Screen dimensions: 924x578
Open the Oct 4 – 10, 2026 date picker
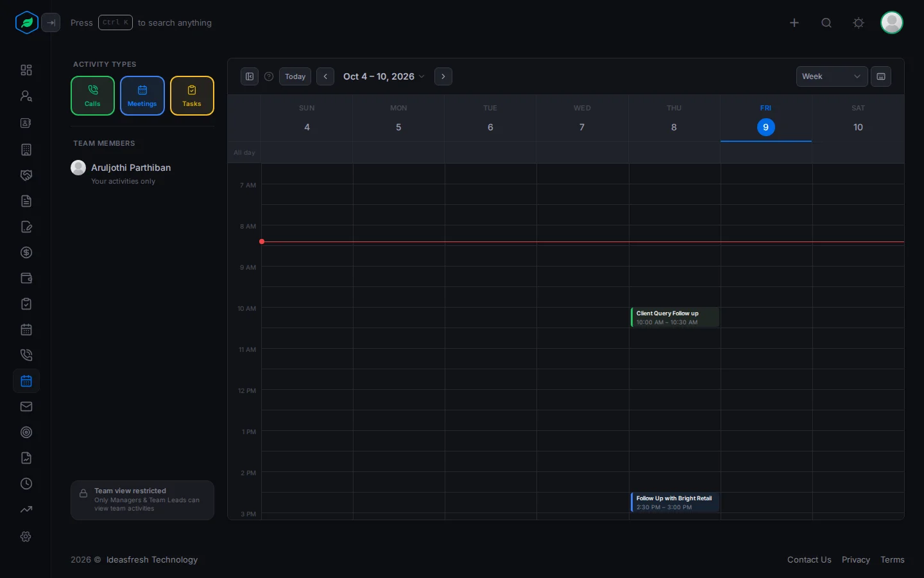point(384,76)
